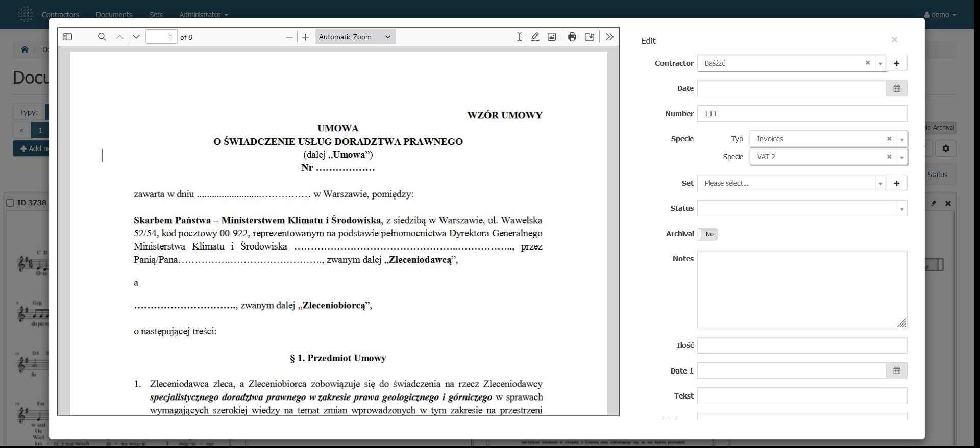Viewport: 980px width, 448px height.
Task: Click the previous pagination arrow
Action: 22,130
